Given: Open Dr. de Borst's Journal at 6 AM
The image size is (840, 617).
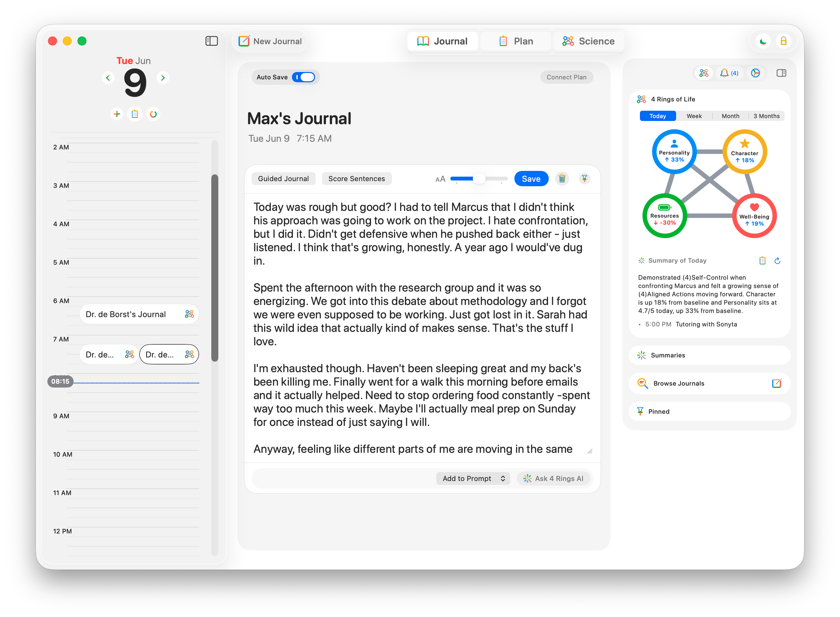Looking at the screenshot, I should (139, 314).
